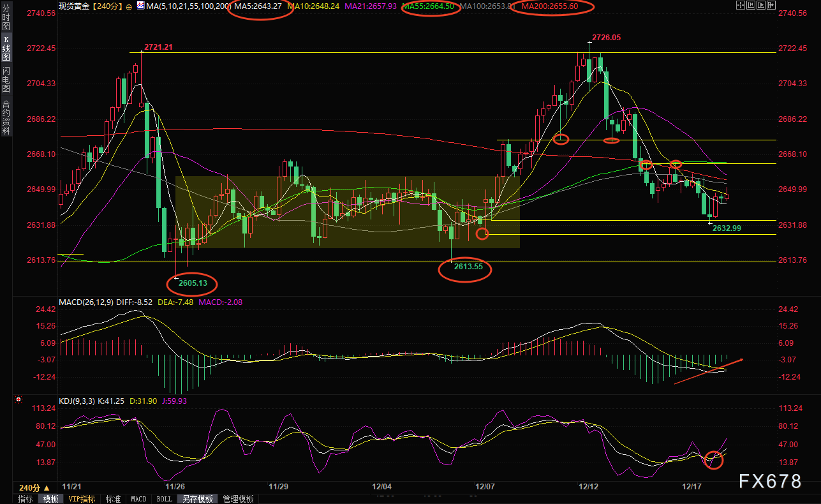Open 合约资料 in the left sidebar
821x504 pixels.
[6, 117]
